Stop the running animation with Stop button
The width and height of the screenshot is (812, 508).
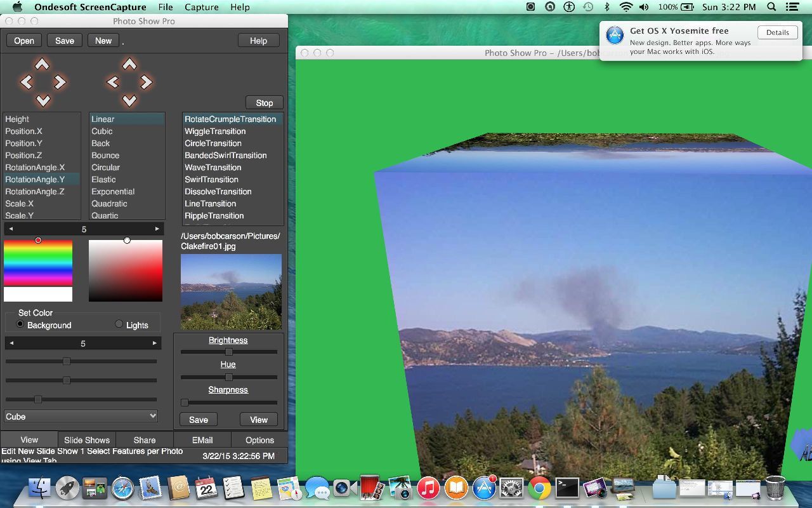(x=265, y=102)
